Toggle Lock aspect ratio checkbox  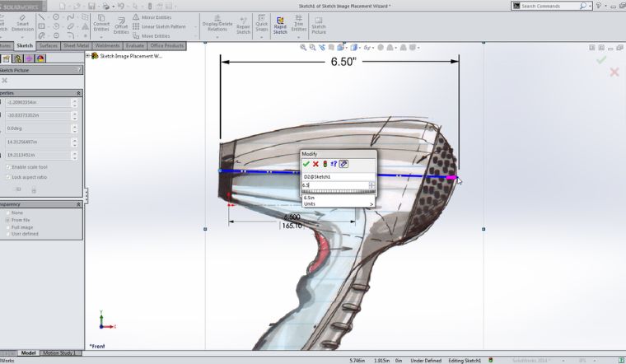8,177
